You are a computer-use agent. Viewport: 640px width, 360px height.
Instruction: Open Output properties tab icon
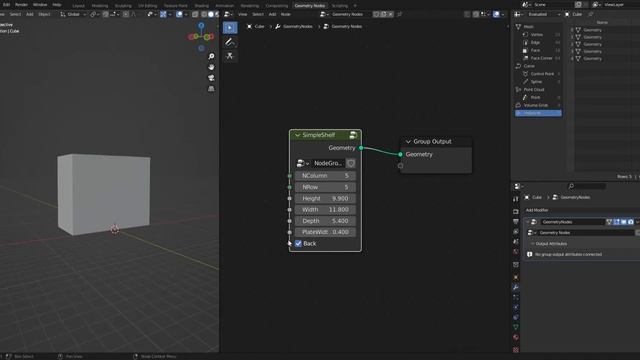pyautogui.click(x=516, y=222)
